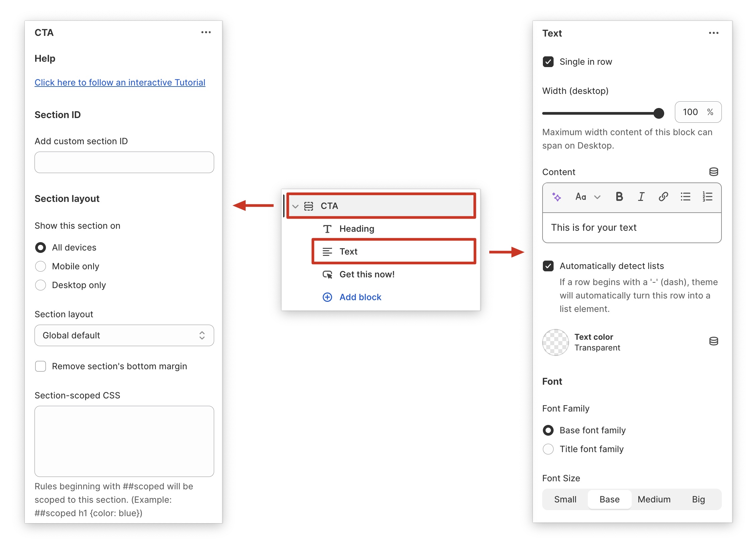Connect dynamic source for Text color
Image resolution: width=756 pixels, height=544 pixels.
pyautogui.click(x=713, y=341)
